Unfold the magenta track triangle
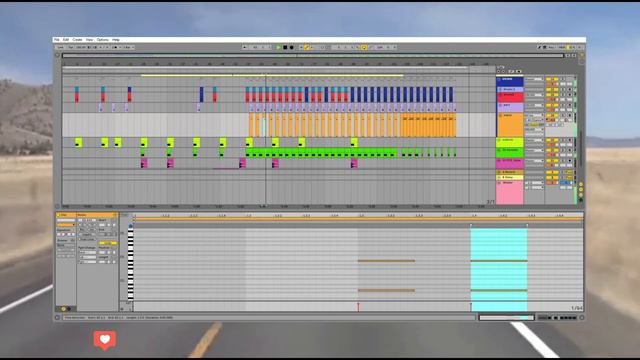 pos(500,161)
